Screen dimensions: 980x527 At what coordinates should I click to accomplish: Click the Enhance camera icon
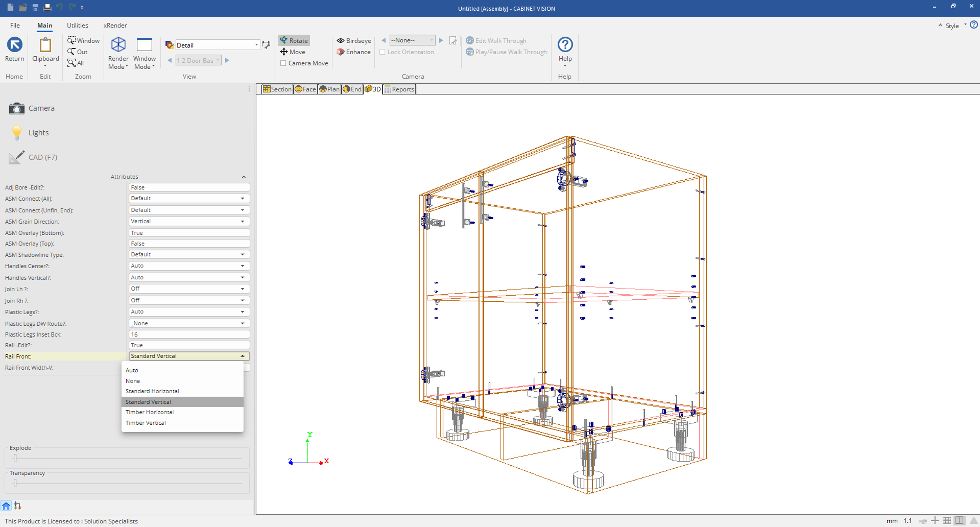pos(341,52)
